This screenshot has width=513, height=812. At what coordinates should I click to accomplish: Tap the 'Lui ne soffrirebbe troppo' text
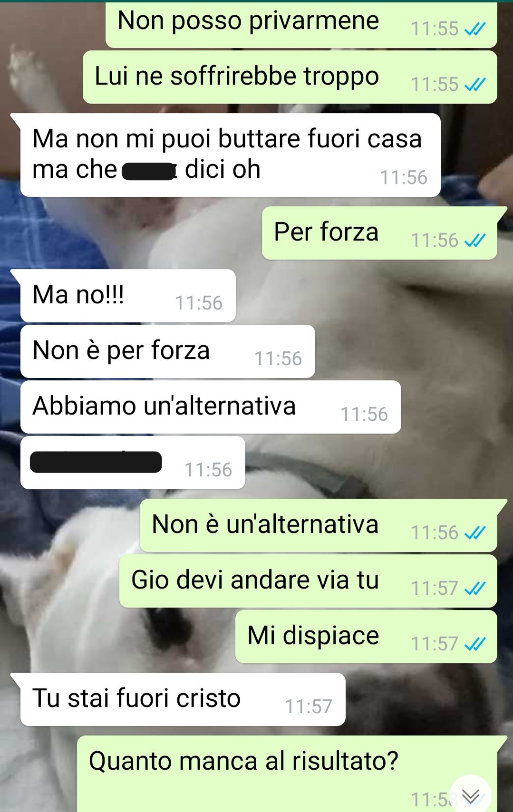click(x=237, y=76)
